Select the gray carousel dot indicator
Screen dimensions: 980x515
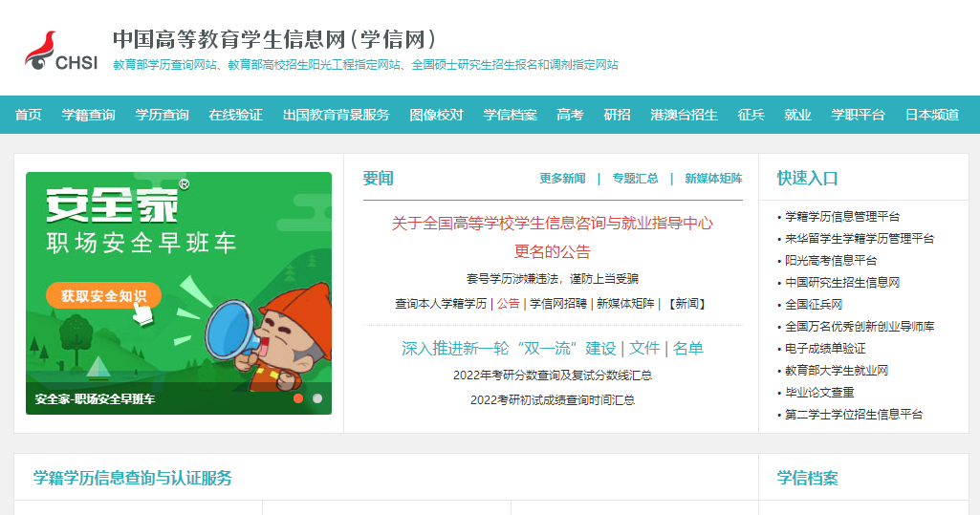click(x=317, y=398)
